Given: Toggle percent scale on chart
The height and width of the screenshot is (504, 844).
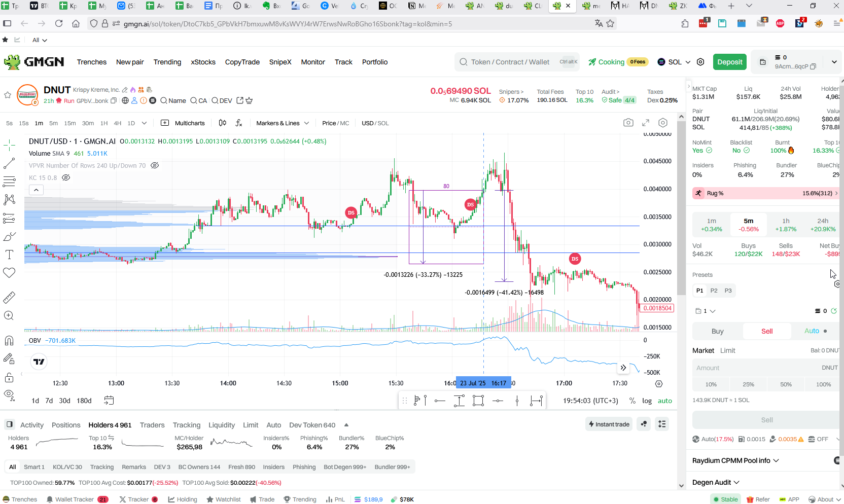Looking at the screenshot, I should [632, 401].
